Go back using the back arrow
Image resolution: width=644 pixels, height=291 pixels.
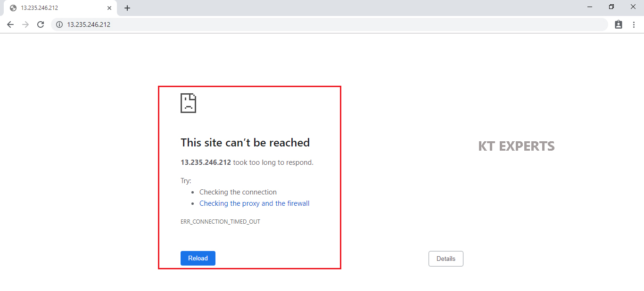tap(10, 24)
